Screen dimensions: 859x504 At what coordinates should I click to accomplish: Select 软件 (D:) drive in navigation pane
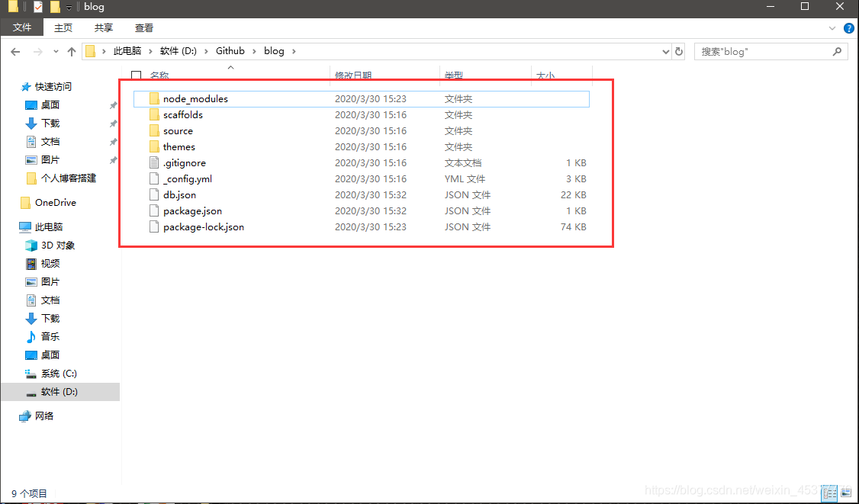click(59, 392)
